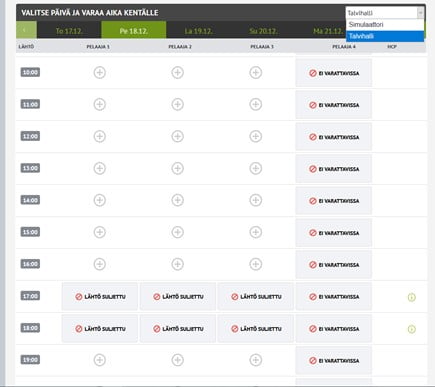Switch to the To 17.12. date tab
The height and width of the screenshot is (387, 435).
coord(69,31)
